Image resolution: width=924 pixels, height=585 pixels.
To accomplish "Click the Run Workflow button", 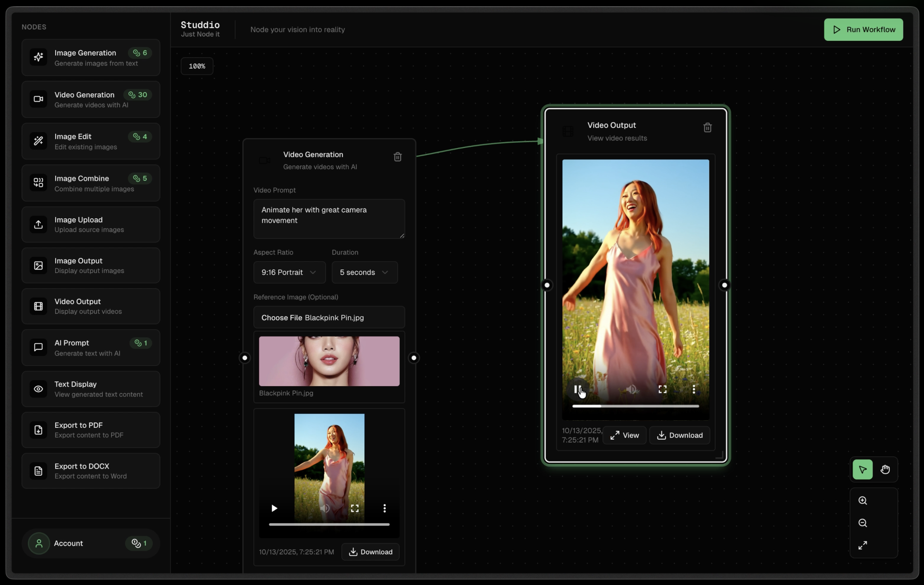I will 863,30.
